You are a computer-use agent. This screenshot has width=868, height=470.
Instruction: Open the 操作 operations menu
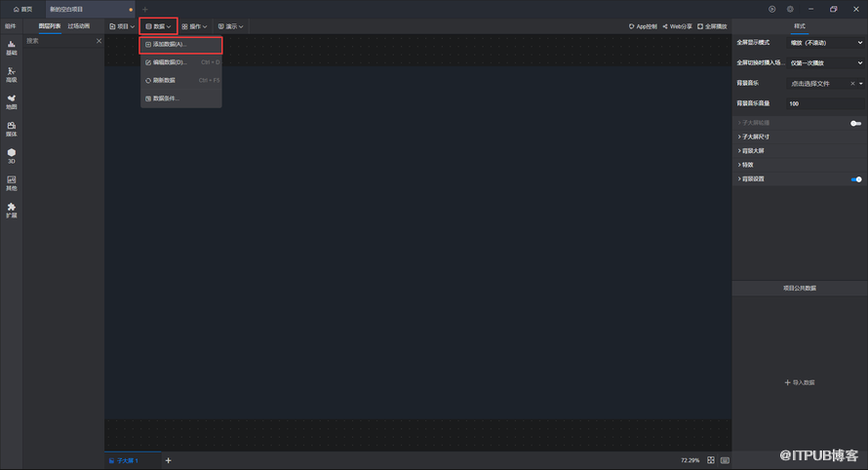coord(194,26)
